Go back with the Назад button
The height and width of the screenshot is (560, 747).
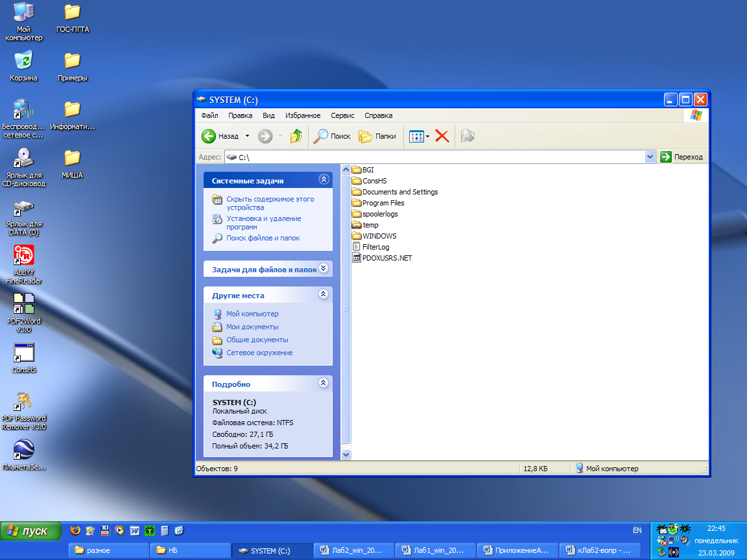[220, 136]
